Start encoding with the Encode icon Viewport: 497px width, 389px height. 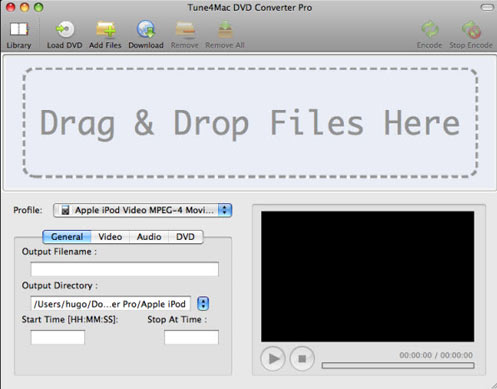coord(430,29)
